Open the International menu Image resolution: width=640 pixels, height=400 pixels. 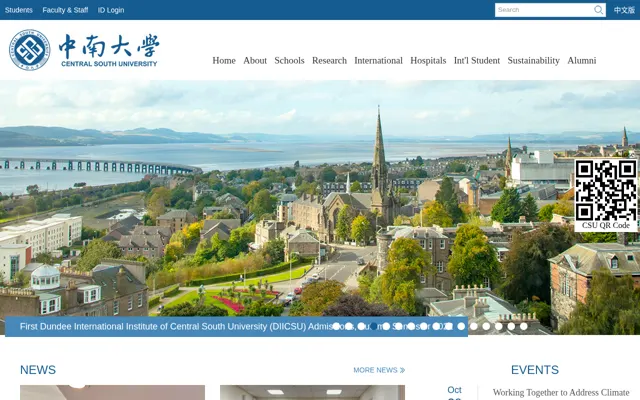[x=378, y=60]
